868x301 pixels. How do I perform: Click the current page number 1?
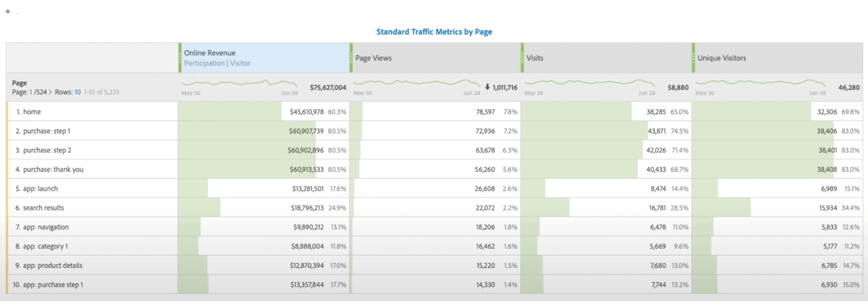coord(31,92)
